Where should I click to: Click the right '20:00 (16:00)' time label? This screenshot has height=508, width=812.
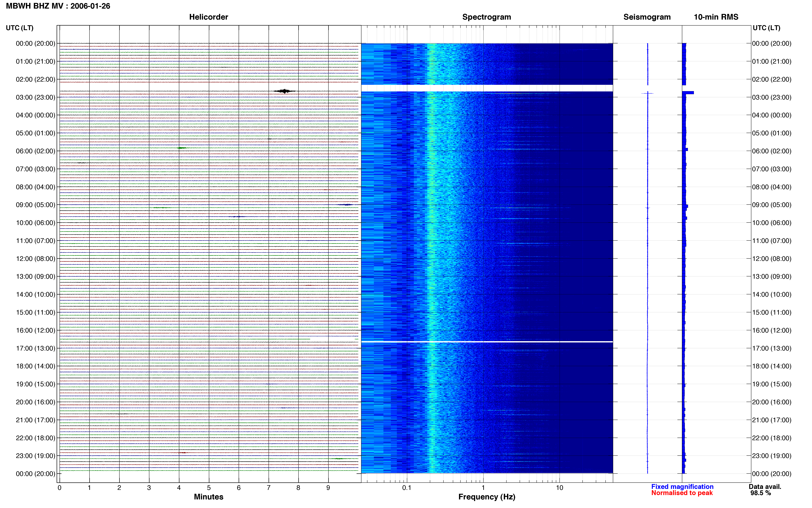coord(772,402)
